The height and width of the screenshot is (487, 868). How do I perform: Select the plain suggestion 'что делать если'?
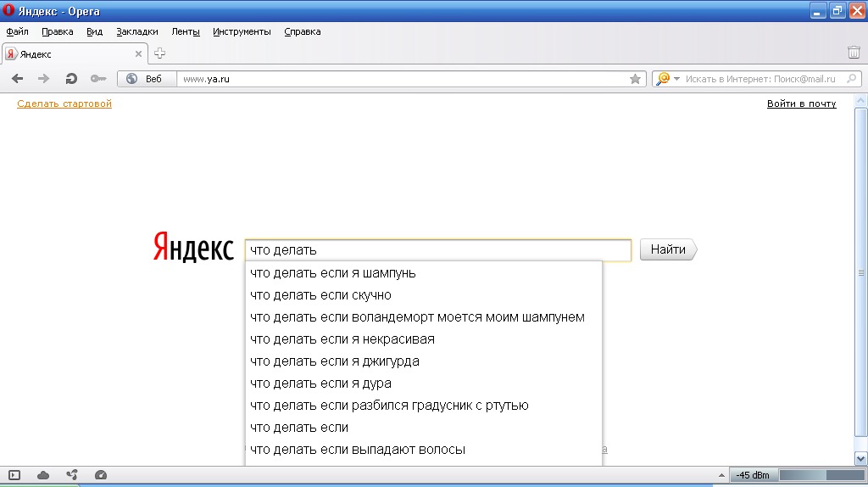coord(424,428)
